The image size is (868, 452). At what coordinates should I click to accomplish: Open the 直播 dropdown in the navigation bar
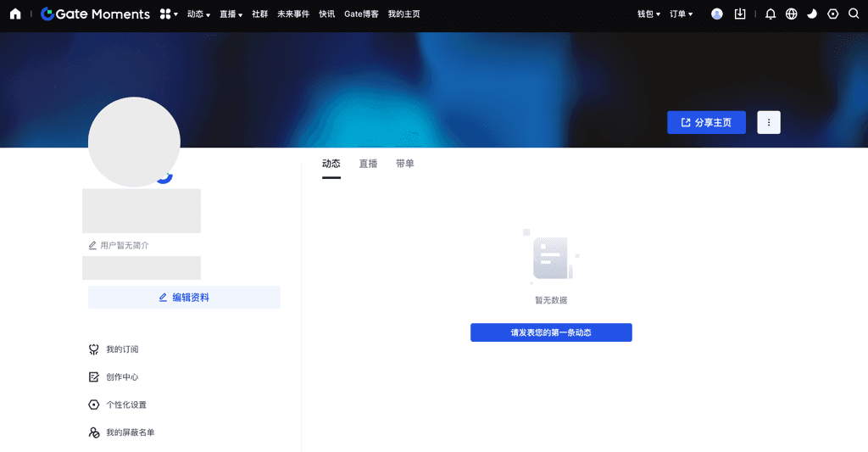pyautogui.click(x=231, y=14)
